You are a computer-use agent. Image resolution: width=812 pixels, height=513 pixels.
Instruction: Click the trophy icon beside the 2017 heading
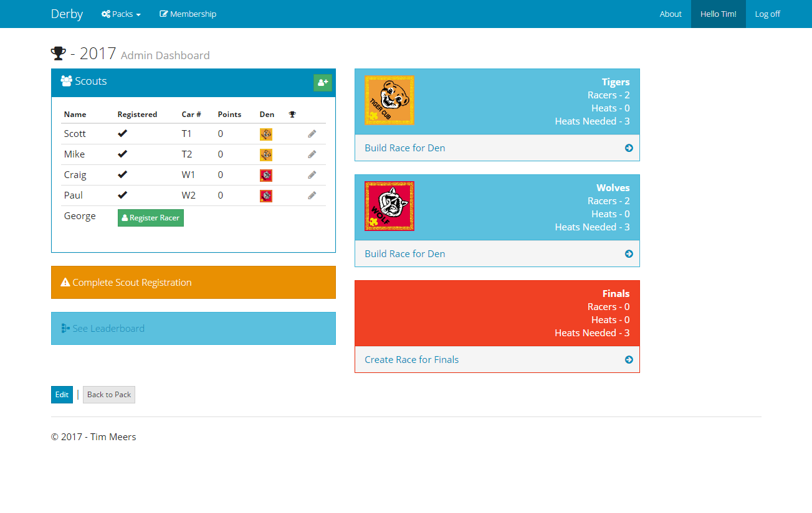coord(58,52)
